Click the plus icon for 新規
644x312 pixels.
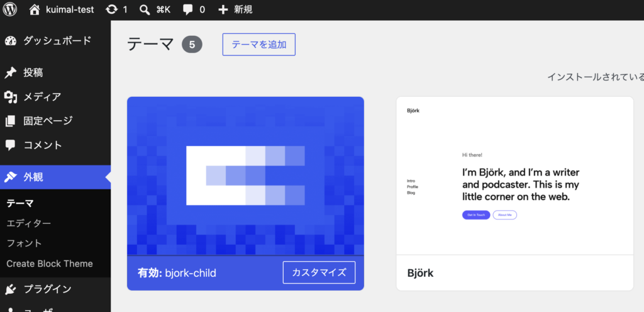pos(223,9)
